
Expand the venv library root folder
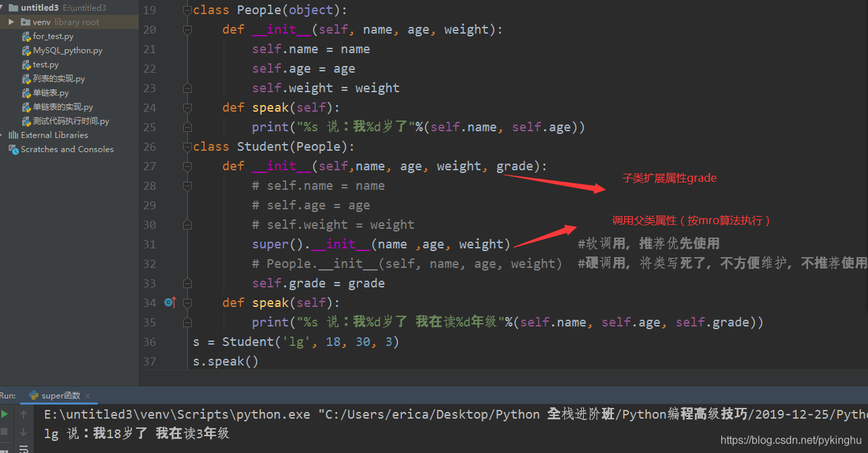click(10, 22)
